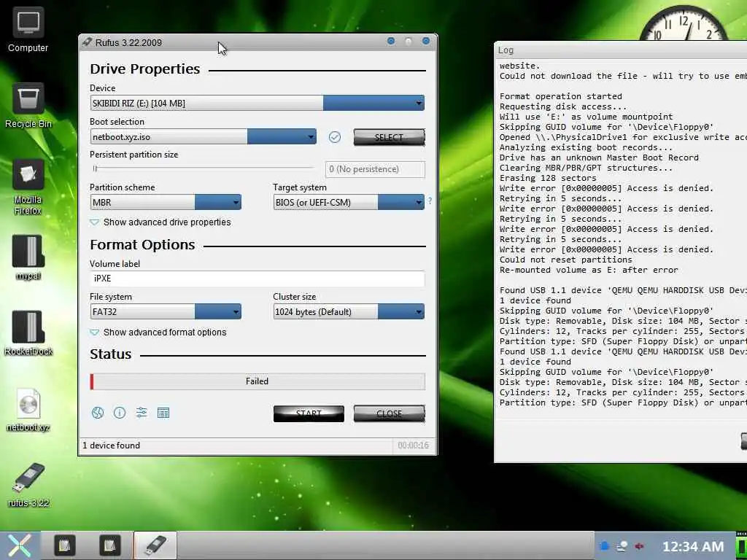Click 'Format operation started' line in Log

(561, 96)
